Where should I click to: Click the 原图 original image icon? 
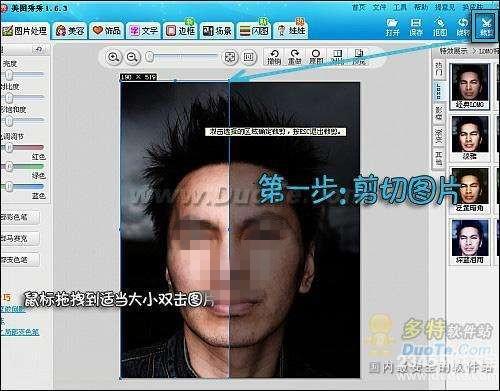click(x=316, y=57)
